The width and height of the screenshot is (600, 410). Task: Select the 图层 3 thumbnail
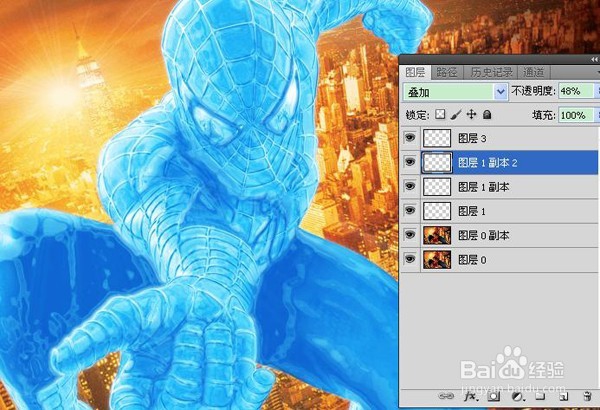point(437,138)
